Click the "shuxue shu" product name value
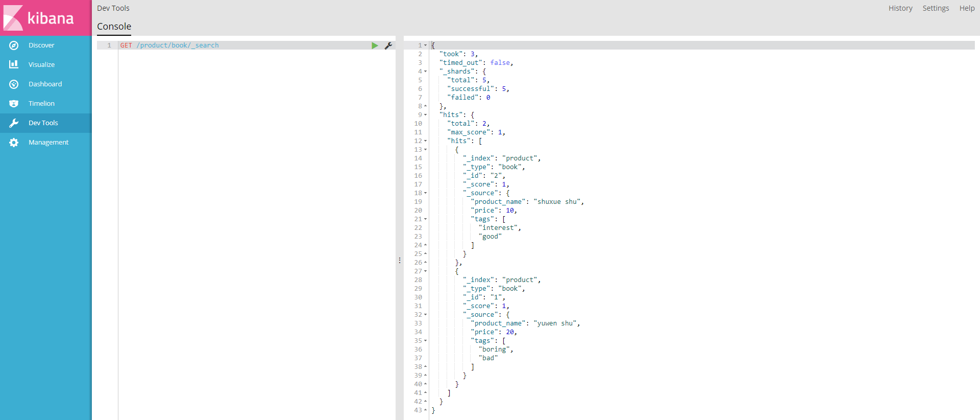 [x=557, y=202]
